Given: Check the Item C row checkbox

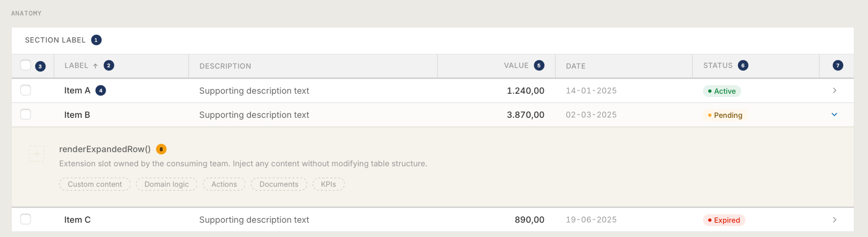Looking at the screenshot, I should click(26, 219).
